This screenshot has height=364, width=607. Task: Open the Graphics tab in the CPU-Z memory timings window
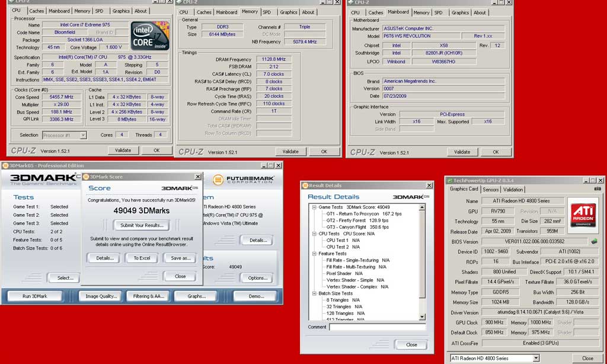[289, 12]
